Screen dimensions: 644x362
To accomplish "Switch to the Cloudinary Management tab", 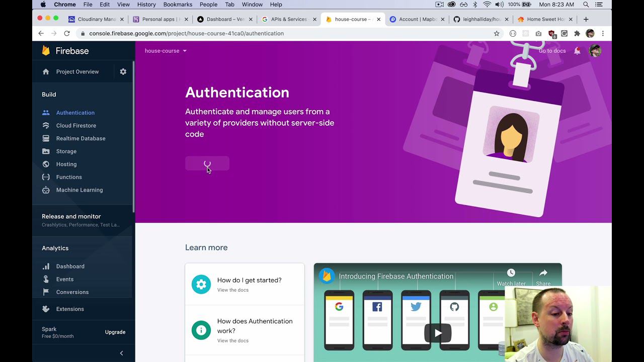I will [x=96, y=19].
